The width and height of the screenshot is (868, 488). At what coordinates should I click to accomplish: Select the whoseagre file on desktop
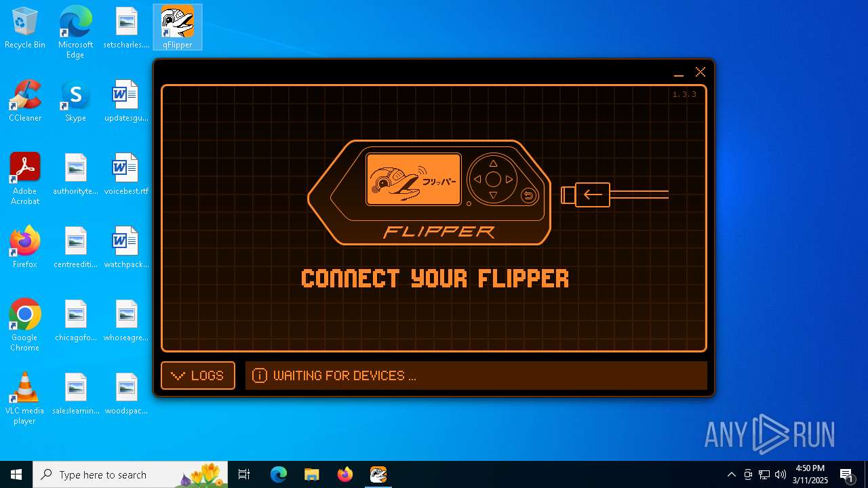(x=126, y=321)
